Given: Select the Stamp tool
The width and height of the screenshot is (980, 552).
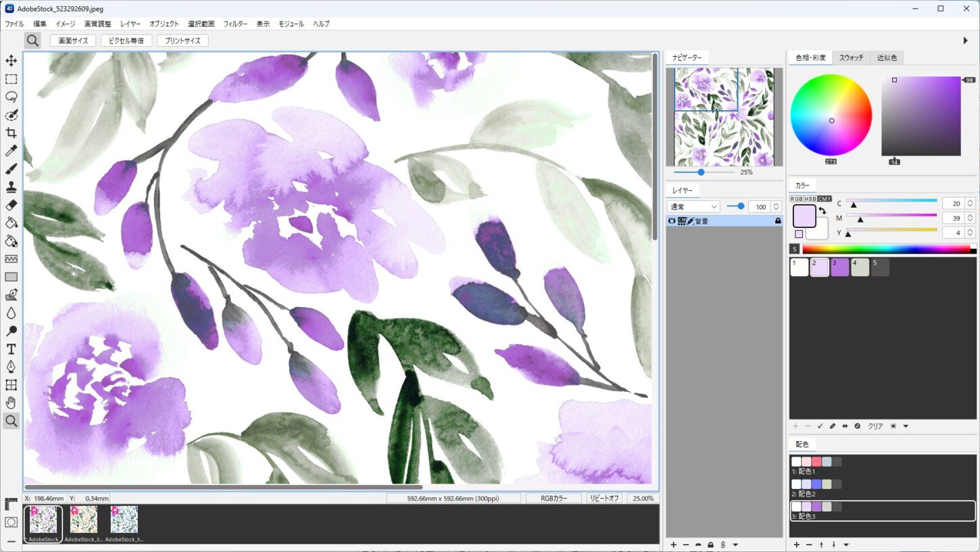Looking at the screenshot, I should 11,187.
